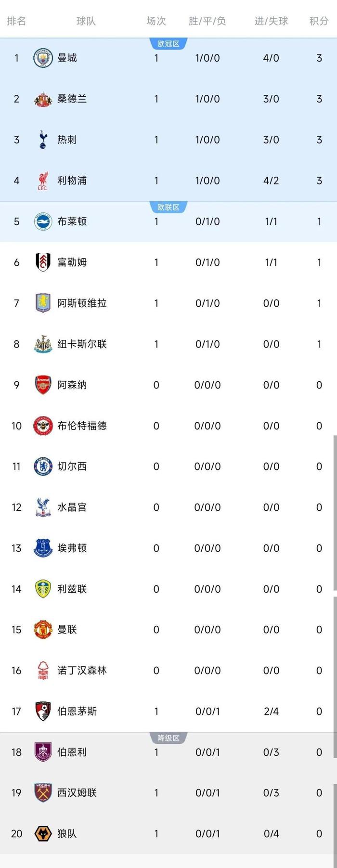This screenshot has width=337, height=868.
Task: Click the 欧联区 zone tag
Action: [x=168, y=207]
